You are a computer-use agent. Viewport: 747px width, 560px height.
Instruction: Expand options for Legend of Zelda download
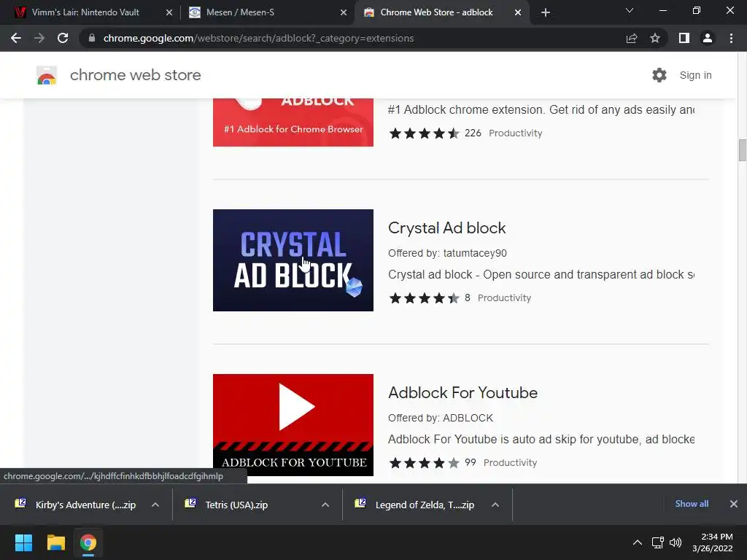(495, 505)
